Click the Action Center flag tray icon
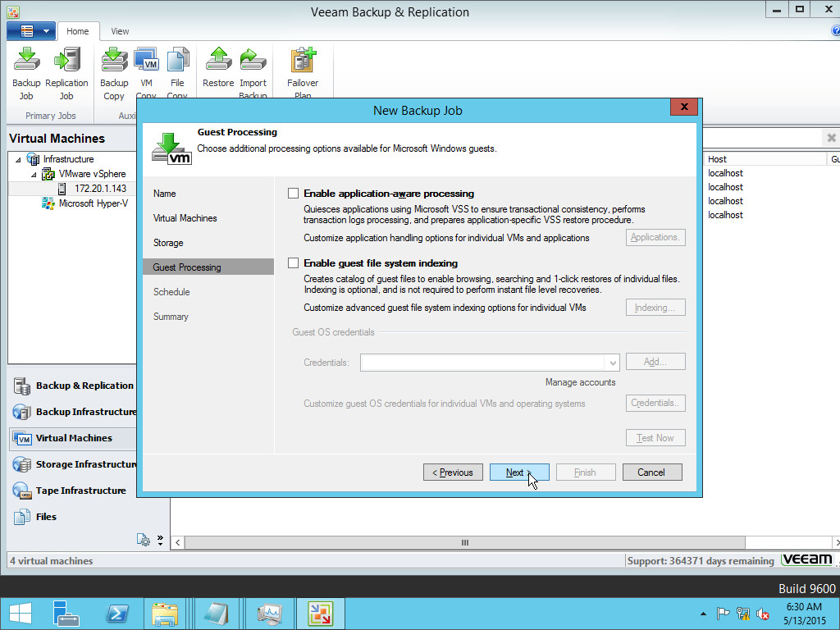This screenshot has width=840, height=630. coord(723,614)
